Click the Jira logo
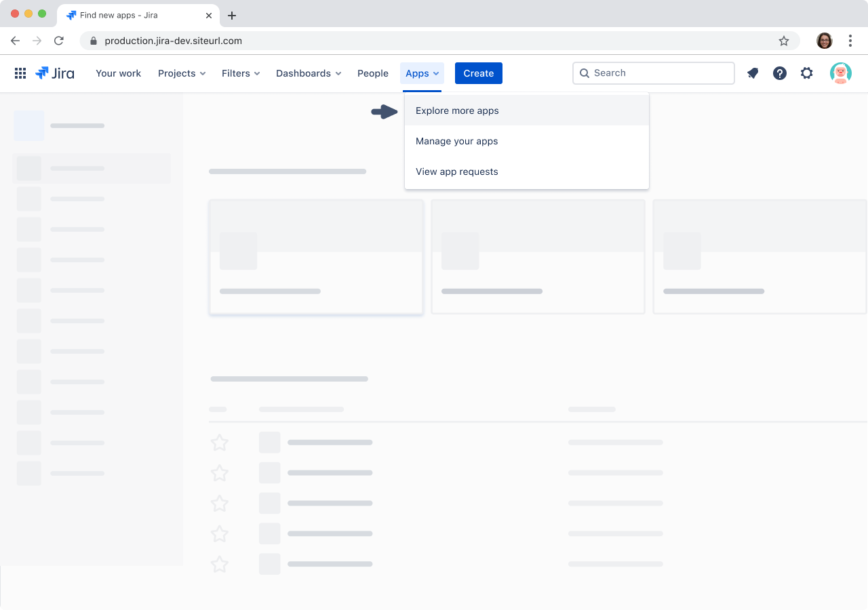Image resolution: width=868 pixels, height=610 pixels. [x=55, y=73]
